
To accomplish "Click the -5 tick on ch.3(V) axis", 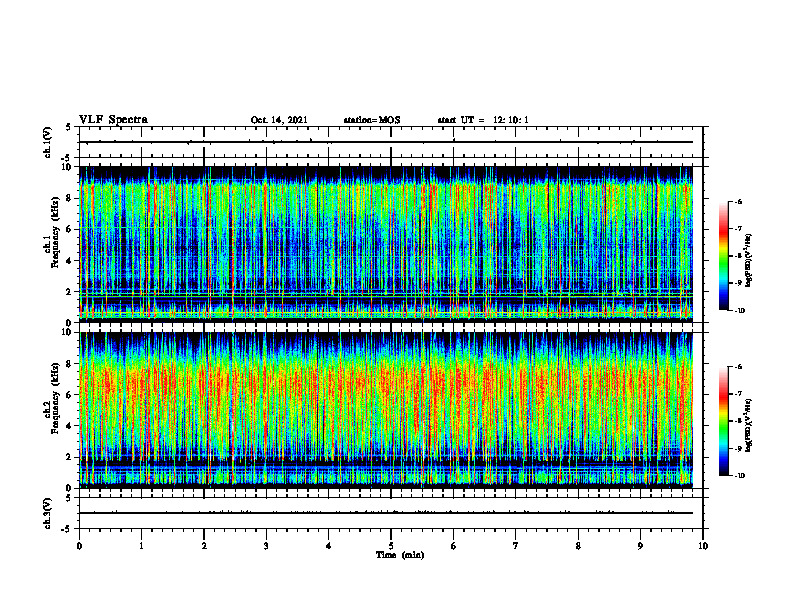I will tap(67, 529).
